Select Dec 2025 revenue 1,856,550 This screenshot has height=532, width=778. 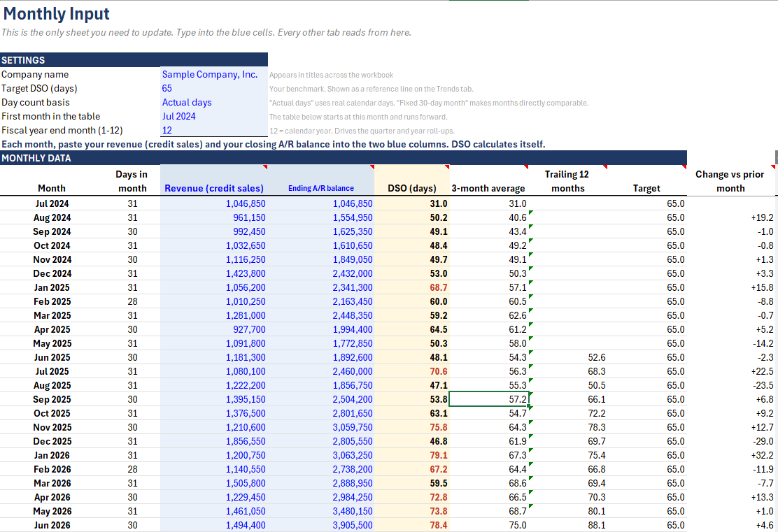[x=214, y=441]
